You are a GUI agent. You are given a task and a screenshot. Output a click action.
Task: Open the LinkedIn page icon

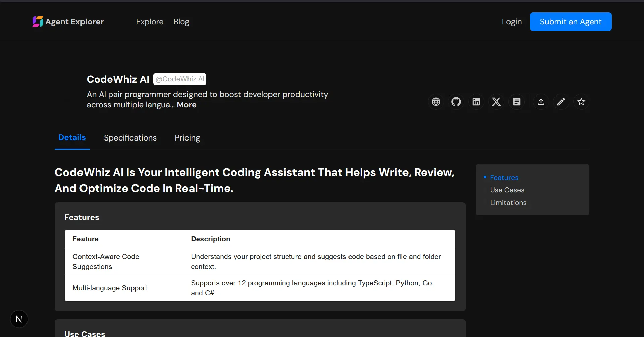tap(476, 102)
